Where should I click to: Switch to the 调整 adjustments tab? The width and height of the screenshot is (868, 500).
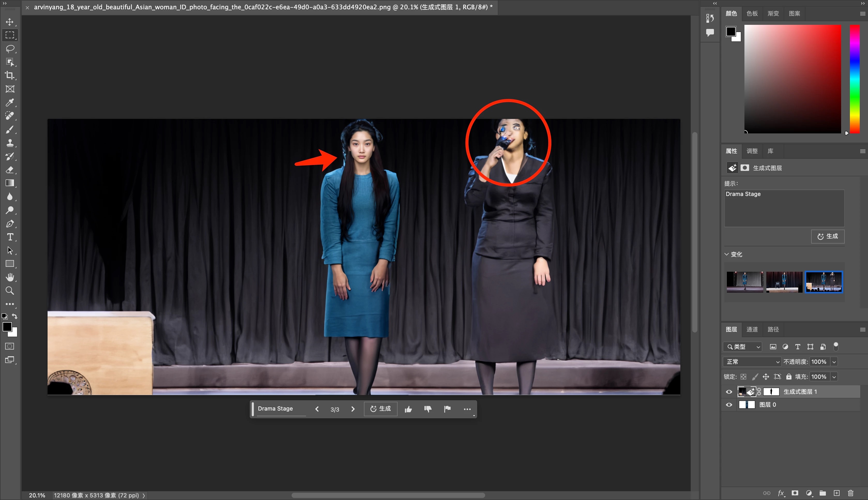click(752, 151)
